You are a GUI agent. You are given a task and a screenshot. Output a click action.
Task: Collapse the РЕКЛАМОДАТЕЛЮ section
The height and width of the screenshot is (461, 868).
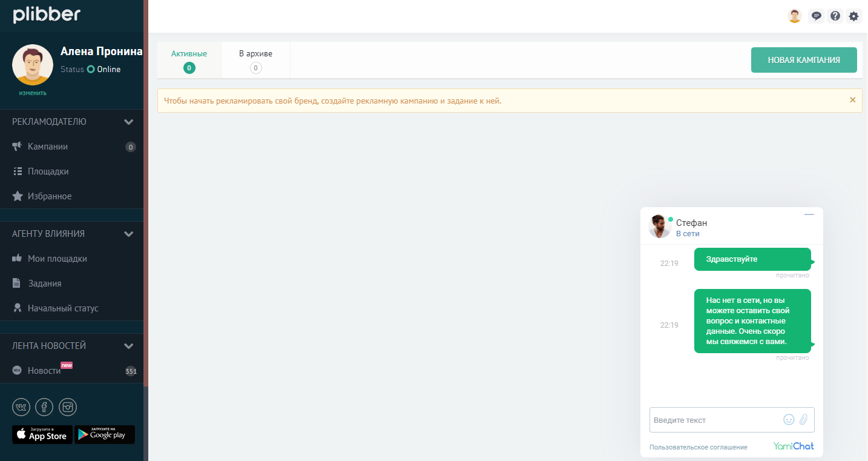point(128,122)
